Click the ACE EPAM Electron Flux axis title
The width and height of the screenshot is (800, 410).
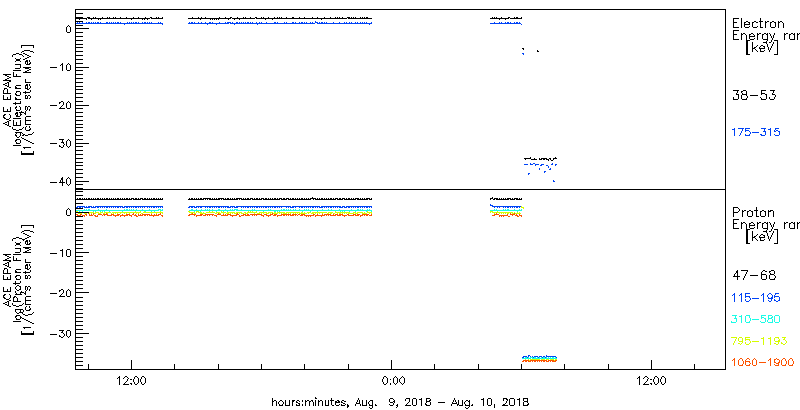tap(19, 99)
